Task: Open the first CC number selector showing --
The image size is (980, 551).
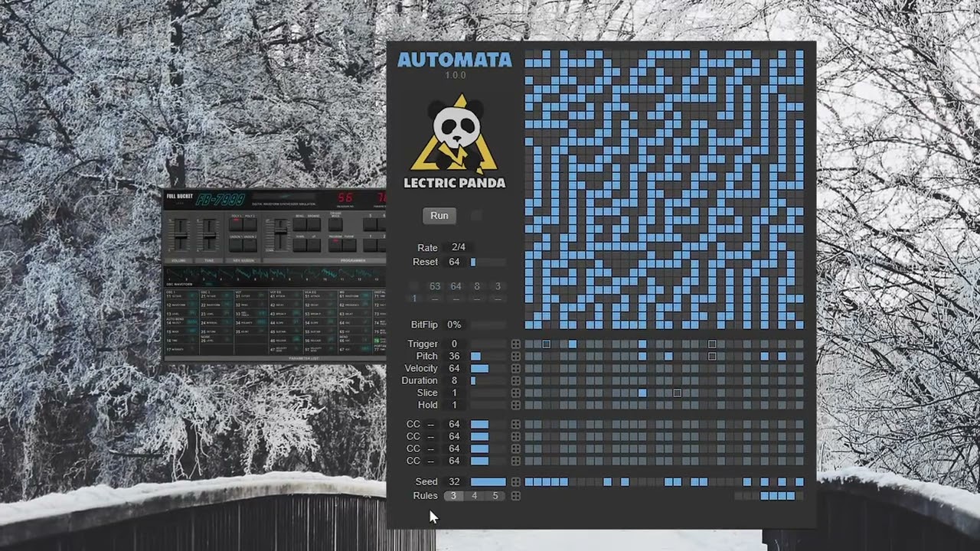Action: [431, 425]
